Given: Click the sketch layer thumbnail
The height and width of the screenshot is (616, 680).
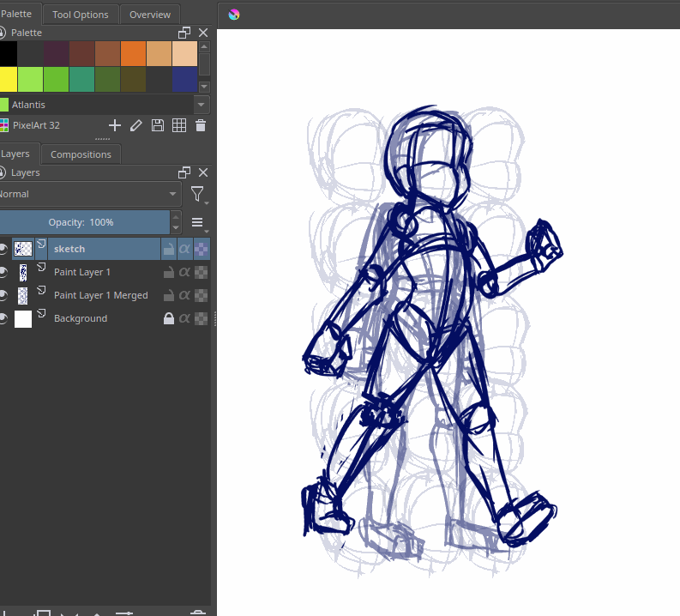Looking at the screenshot, I should [x=23, y=249].
